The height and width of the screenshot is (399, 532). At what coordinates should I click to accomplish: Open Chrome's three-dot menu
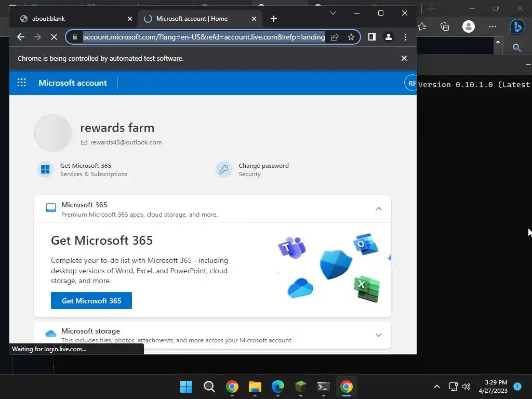pos(405,37)
